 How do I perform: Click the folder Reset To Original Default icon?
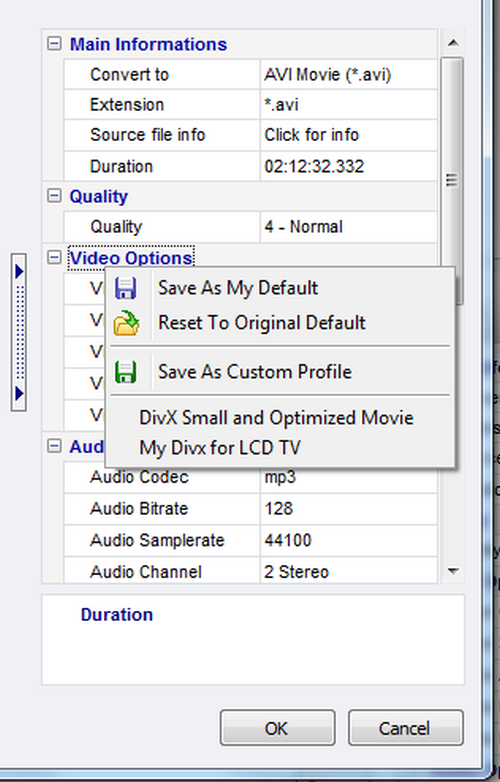tap(126, 323)
